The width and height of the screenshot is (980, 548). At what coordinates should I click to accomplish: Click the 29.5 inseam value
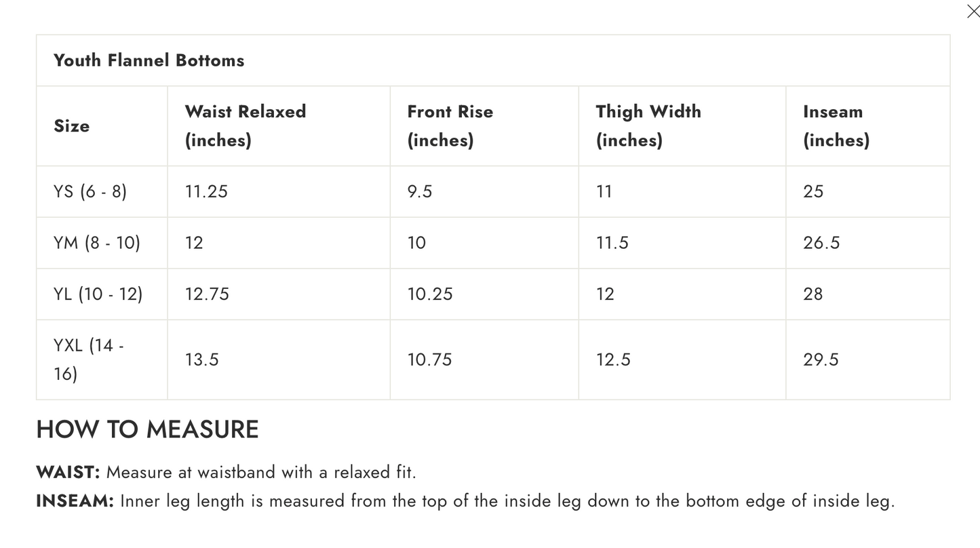pos(821,359)
